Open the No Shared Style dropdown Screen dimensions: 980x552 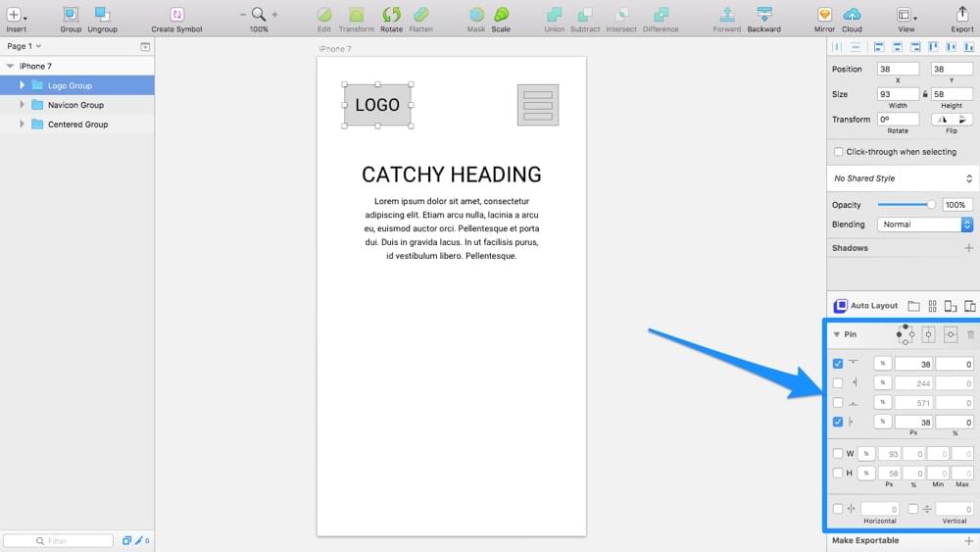902,178
